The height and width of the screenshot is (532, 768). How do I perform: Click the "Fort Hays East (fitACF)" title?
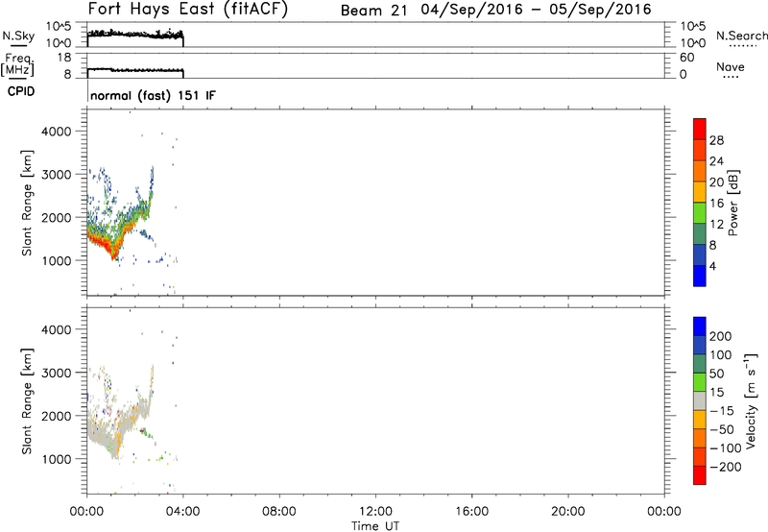pyautogui.click(x=188, y=9)
